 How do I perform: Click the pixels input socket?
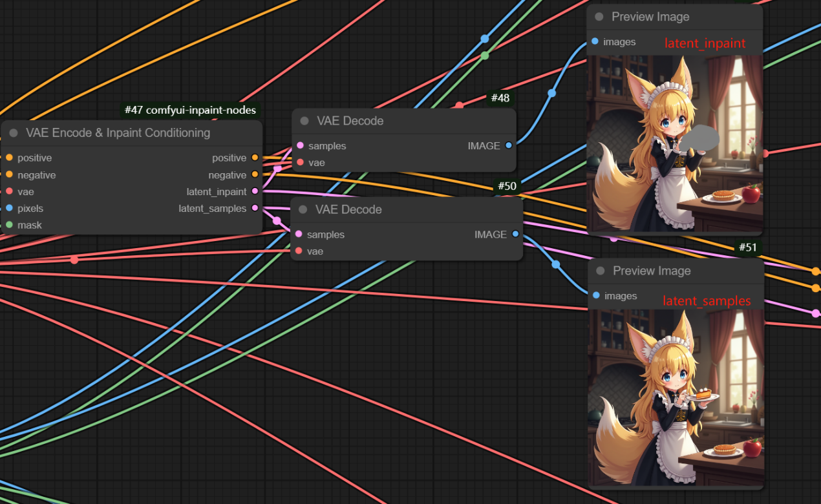pos(9,208)
